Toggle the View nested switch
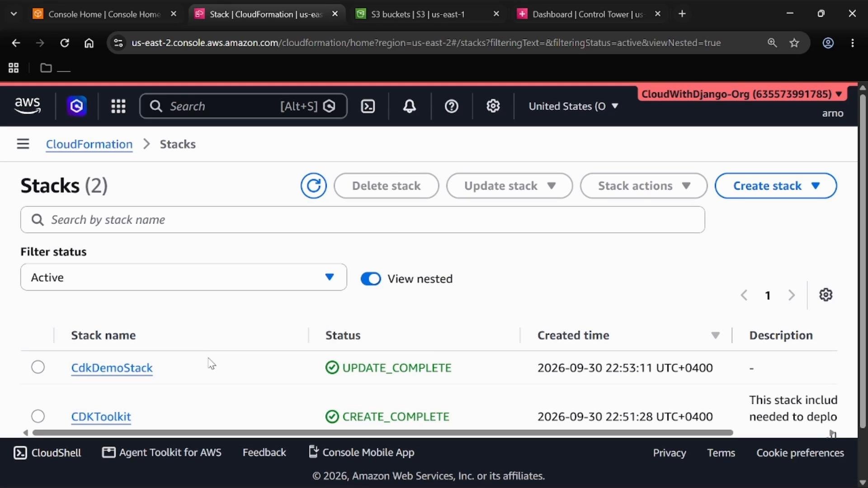Image resolution: width=868 pixels, height=488 pixels. [x=371, y=279]
